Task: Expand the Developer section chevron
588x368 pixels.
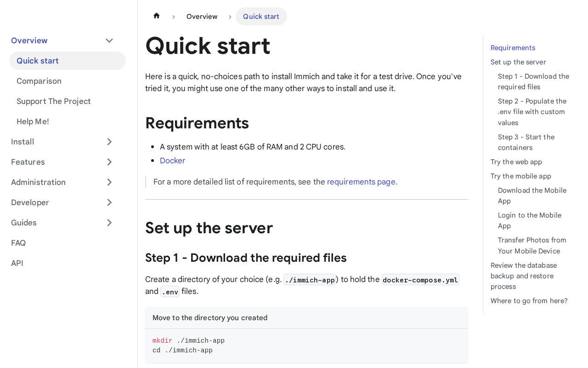Action: [109, 202]
